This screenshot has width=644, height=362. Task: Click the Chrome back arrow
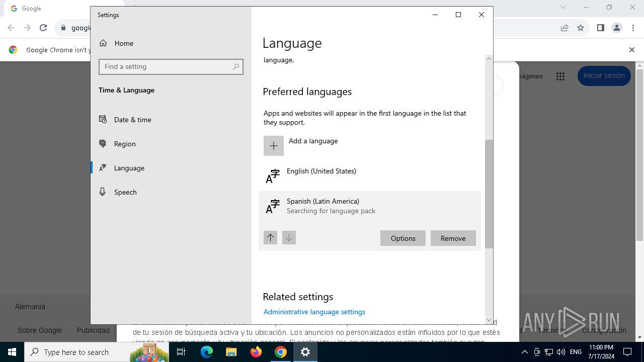[11, 28]
